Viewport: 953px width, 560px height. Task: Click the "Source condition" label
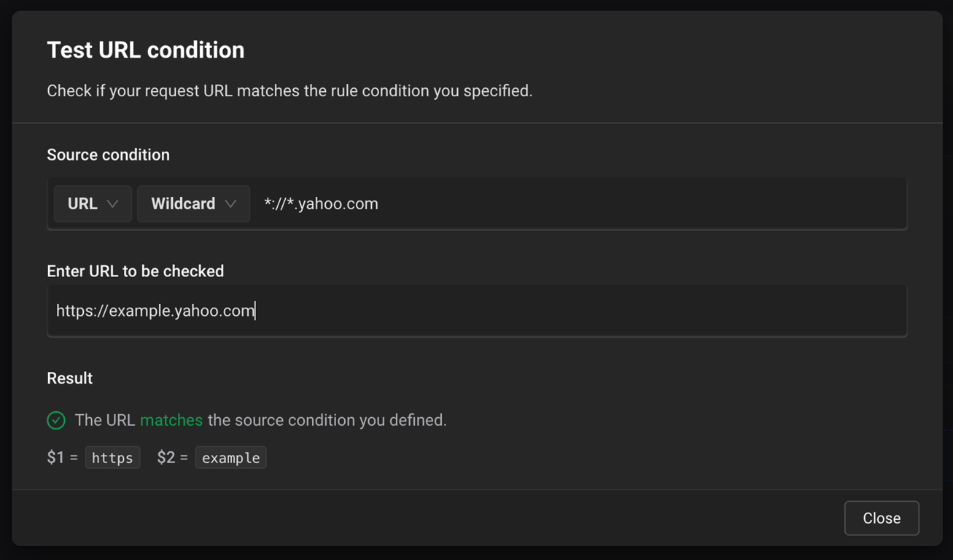pyautogui.click(x=108, y=155)
